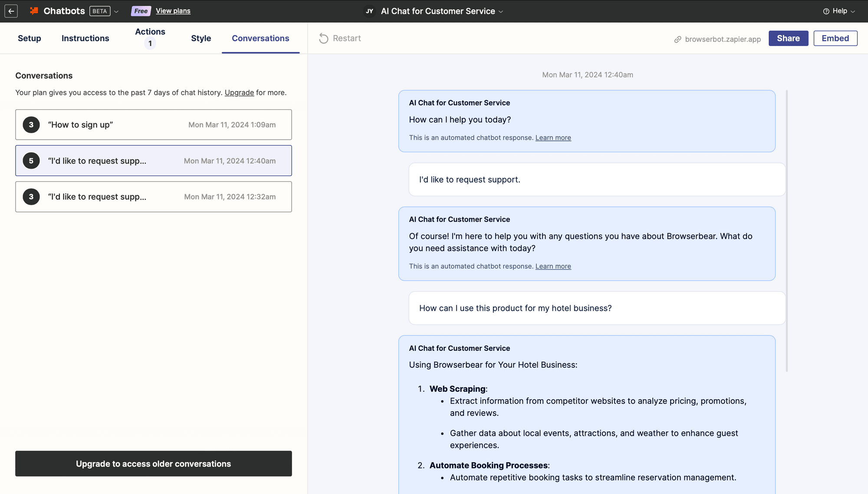The width and height of the screenshot is (868, 494).
Task: Click the message count badge showing 5
Action: point(31,160)
